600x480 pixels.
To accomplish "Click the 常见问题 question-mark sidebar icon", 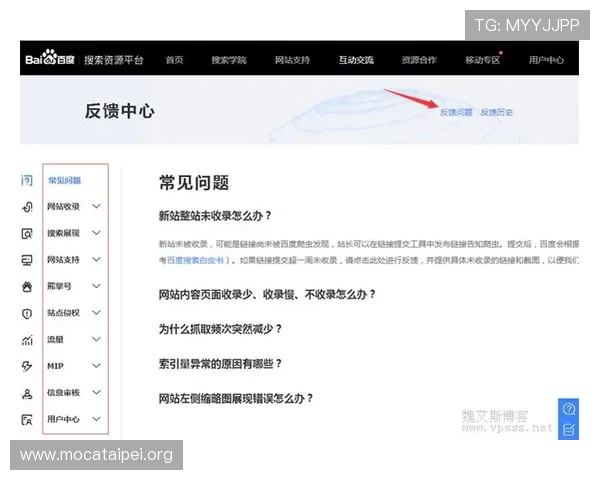I will click(27, 180).
